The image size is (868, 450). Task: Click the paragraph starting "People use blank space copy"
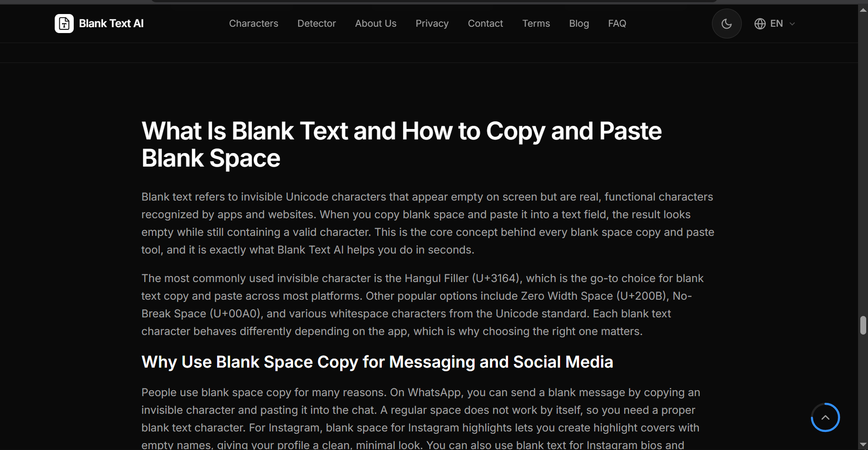[421, 419]
